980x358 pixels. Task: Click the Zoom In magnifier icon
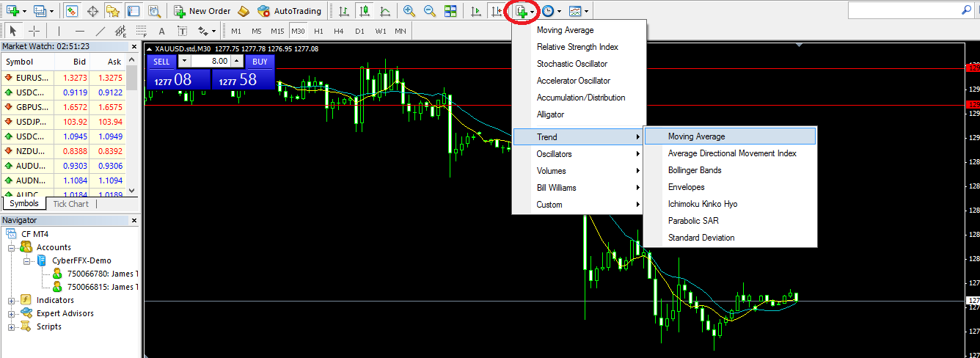point(409,11)
